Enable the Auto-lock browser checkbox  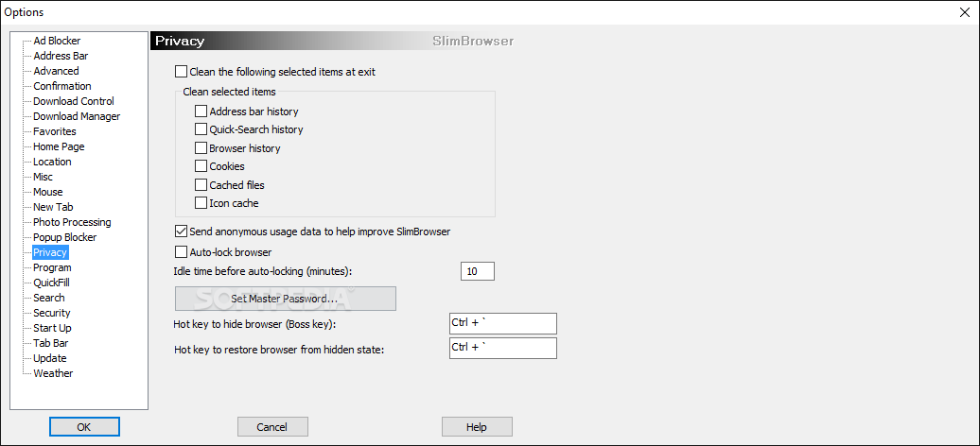tap(182, 252)
